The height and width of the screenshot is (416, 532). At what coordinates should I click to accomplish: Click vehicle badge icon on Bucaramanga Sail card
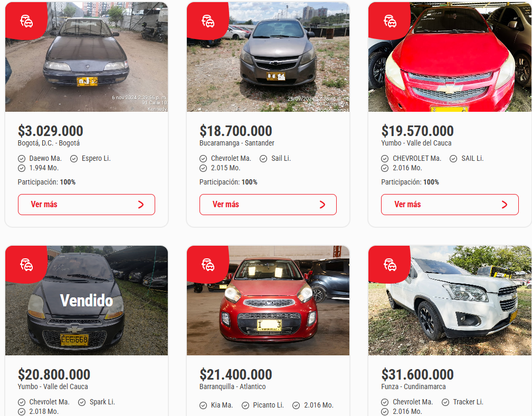[x=208, y=21]
